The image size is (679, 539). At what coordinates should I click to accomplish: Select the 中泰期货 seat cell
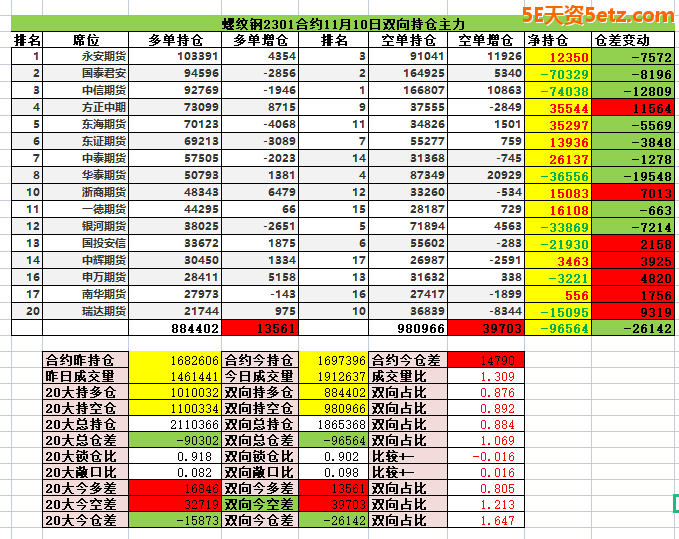[86, 158]
